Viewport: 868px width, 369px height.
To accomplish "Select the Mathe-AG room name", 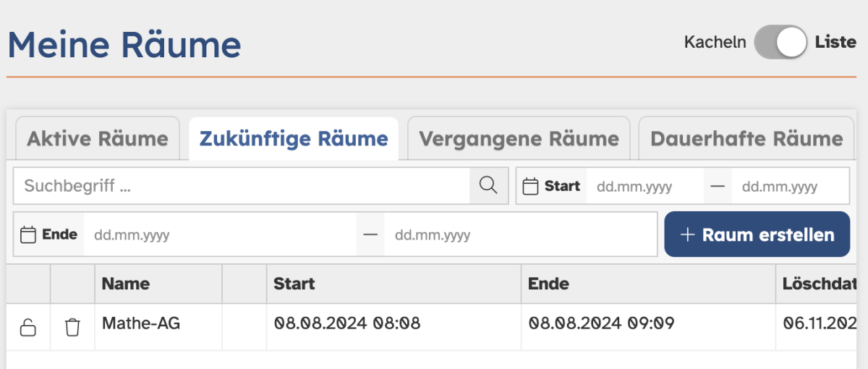I will pos(141,323).
